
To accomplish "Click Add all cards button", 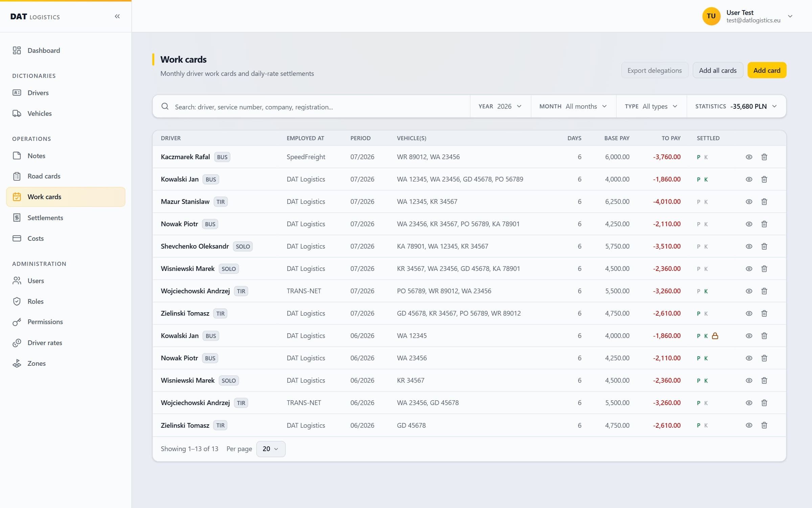I will pyautogui.click(x=718, y=70).
